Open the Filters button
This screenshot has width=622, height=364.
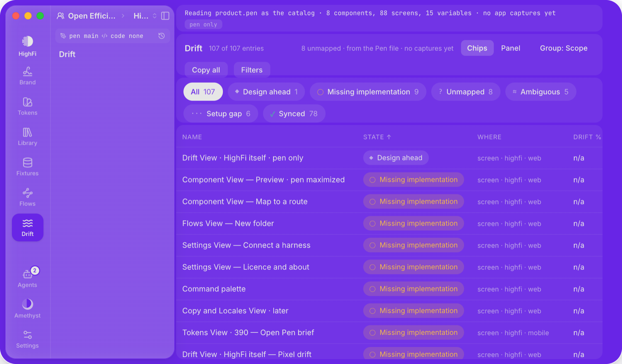pyautogui.click(x=252, y=70)
